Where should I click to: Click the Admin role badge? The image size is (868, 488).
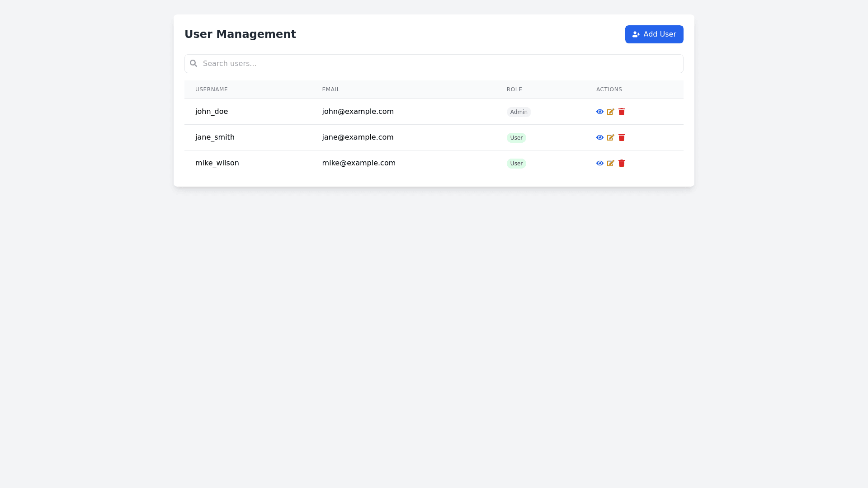[x=519, y=112]
